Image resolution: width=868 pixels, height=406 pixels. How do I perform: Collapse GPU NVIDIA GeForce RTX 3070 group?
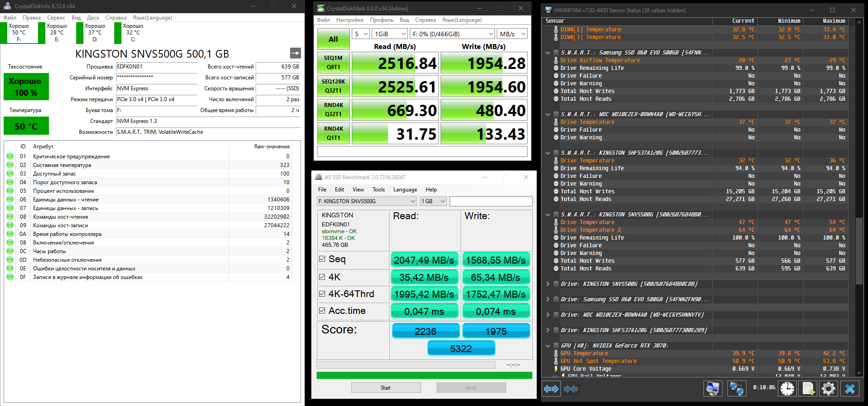(x=548, y=346)
